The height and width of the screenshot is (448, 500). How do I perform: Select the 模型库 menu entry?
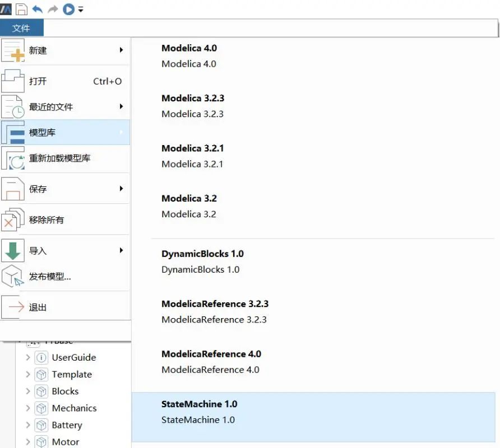pyautogui.click(x=65, y=132)
